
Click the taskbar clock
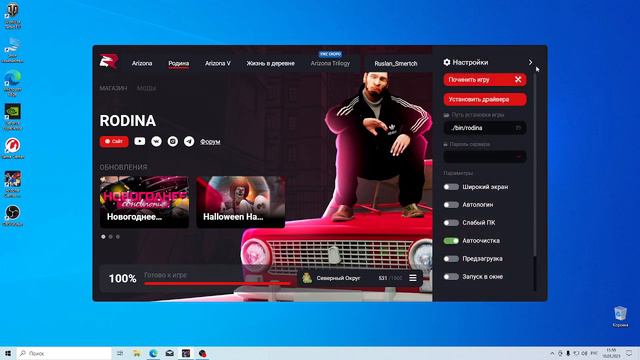coord(611,353)
